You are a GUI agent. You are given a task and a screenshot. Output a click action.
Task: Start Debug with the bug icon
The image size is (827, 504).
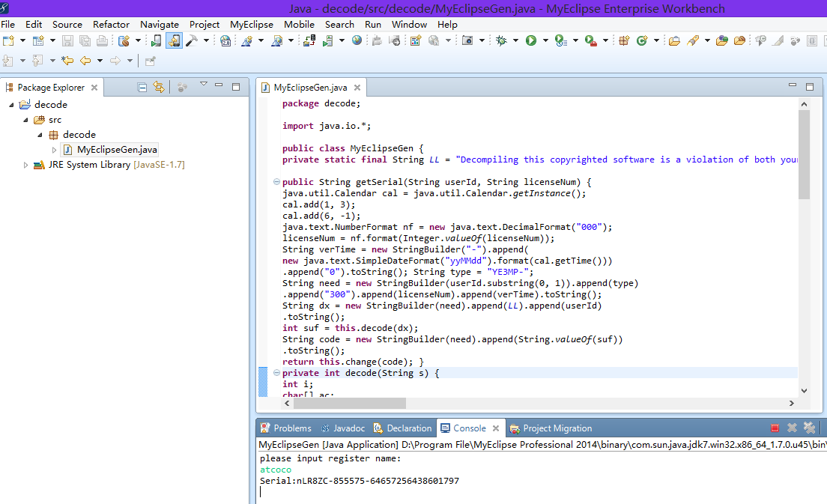pyautogui.click(x=501, y=40)
